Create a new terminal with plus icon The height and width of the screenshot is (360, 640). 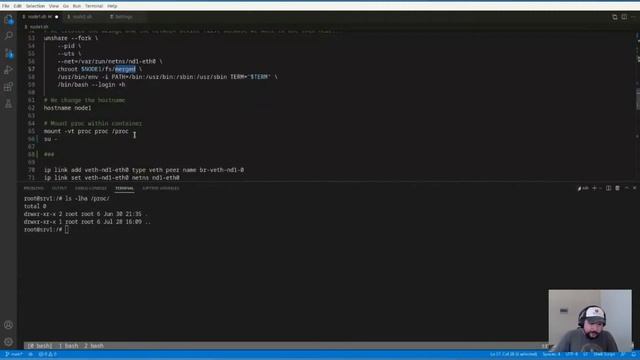(594, 188)
